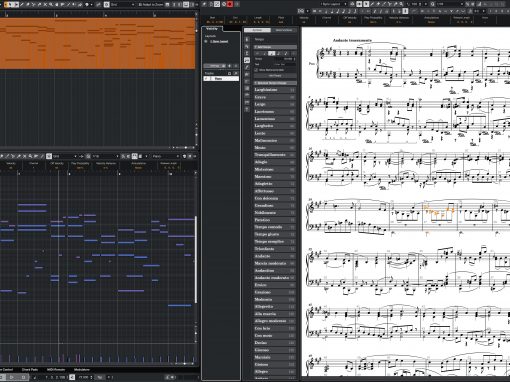Select Con brio tempo preset

[275, 328]
